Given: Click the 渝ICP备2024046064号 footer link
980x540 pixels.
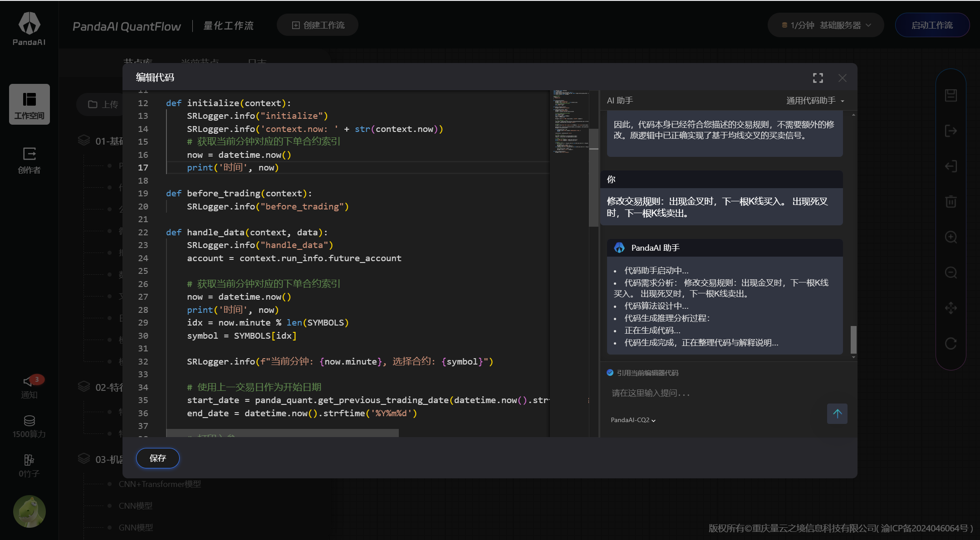Looking at the screenshot, I should point(924,528).
